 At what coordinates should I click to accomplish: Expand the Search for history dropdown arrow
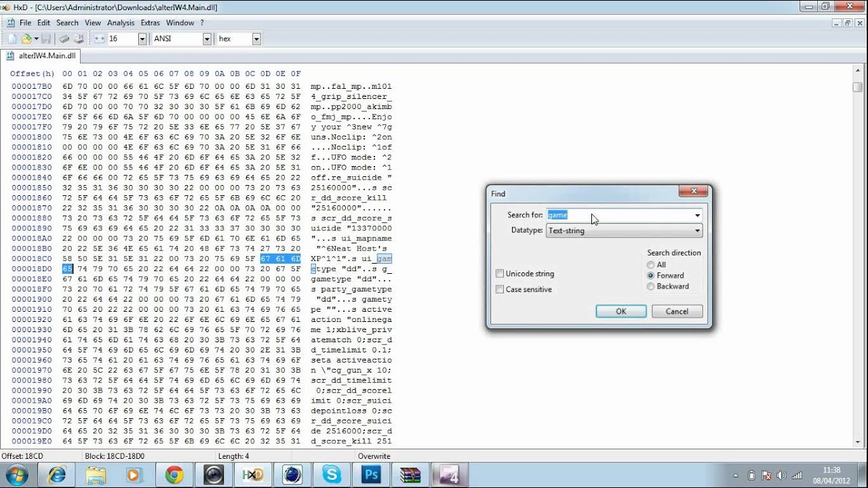pos(697,215)
